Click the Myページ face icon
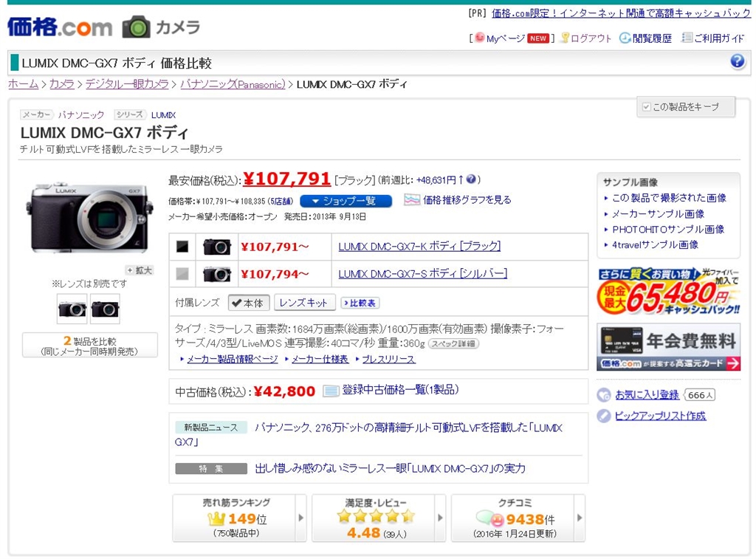Screen dimensions: 756x559 coord(479,38)
